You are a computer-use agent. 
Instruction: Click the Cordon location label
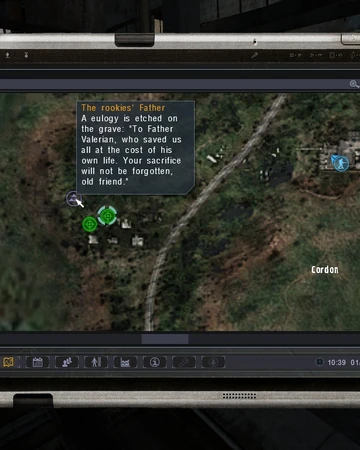tap(325, 270)
